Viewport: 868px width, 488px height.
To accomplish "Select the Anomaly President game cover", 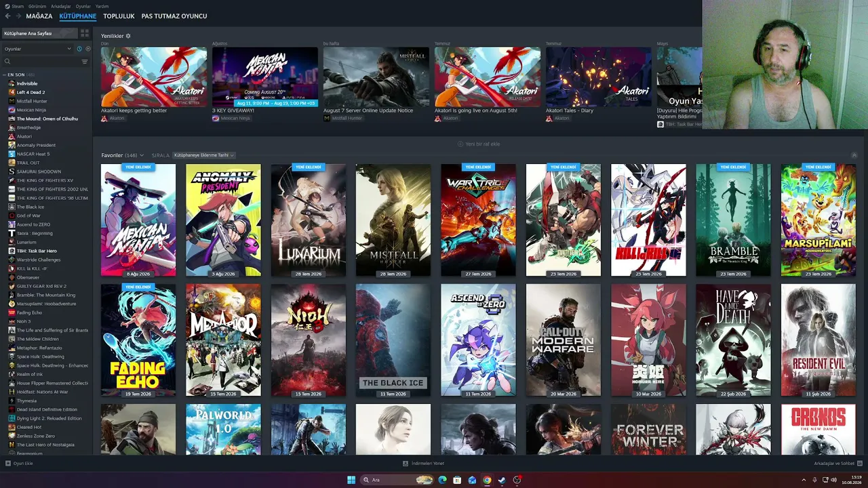I will (223, 220).
